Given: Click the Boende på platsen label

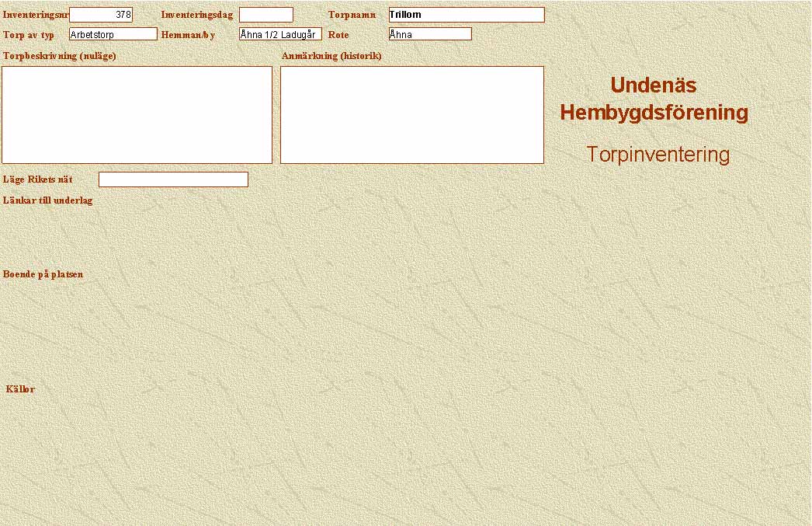Looking at the screenshot, I should click(43, 274).
